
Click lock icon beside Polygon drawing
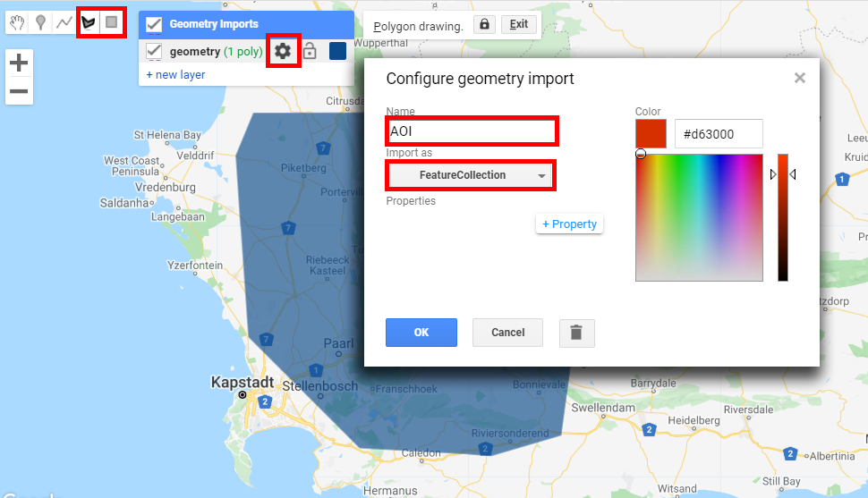click(484, 25)
